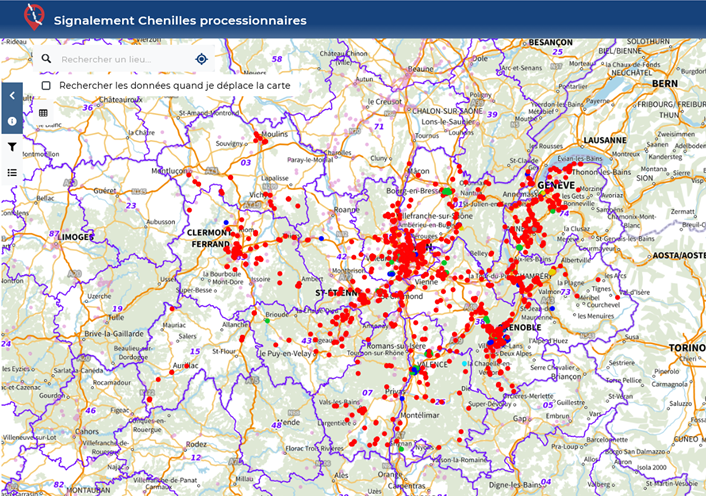Click department number '15' near Aurillac

coord(195,352)
